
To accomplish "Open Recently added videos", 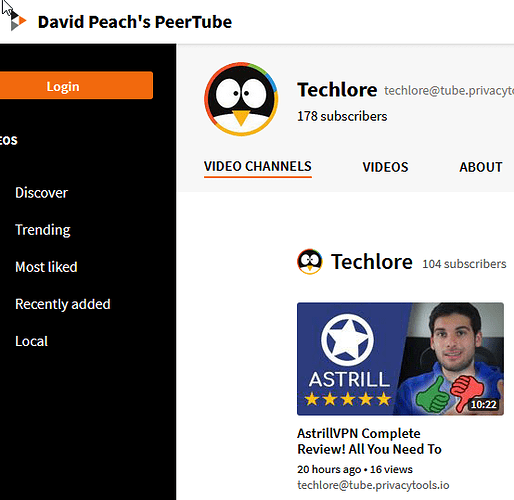I will pyautogui.click(x=63, y=304).
